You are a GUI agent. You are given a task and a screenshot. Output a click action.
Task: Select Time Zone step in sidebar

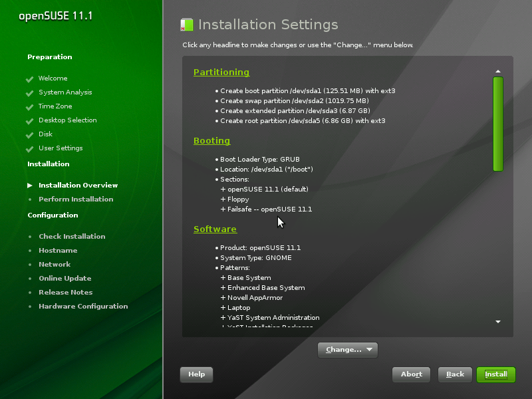[55, 106]
